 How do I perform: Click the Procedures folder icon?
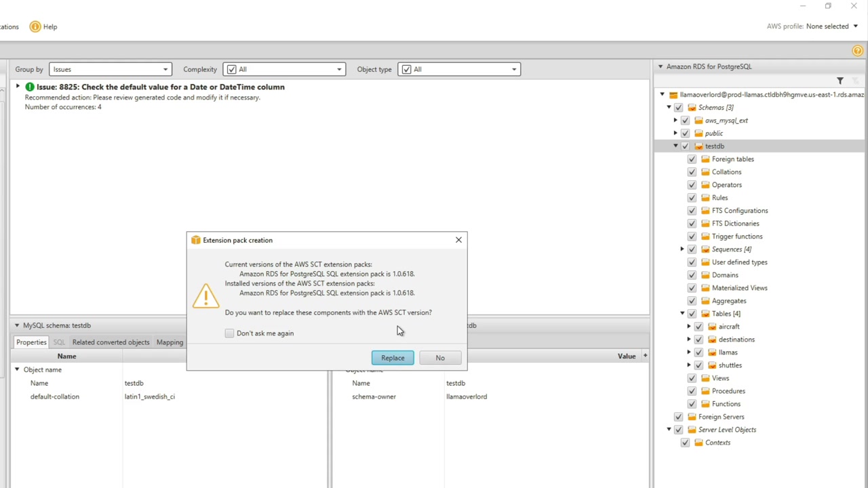tap(705, 391)
